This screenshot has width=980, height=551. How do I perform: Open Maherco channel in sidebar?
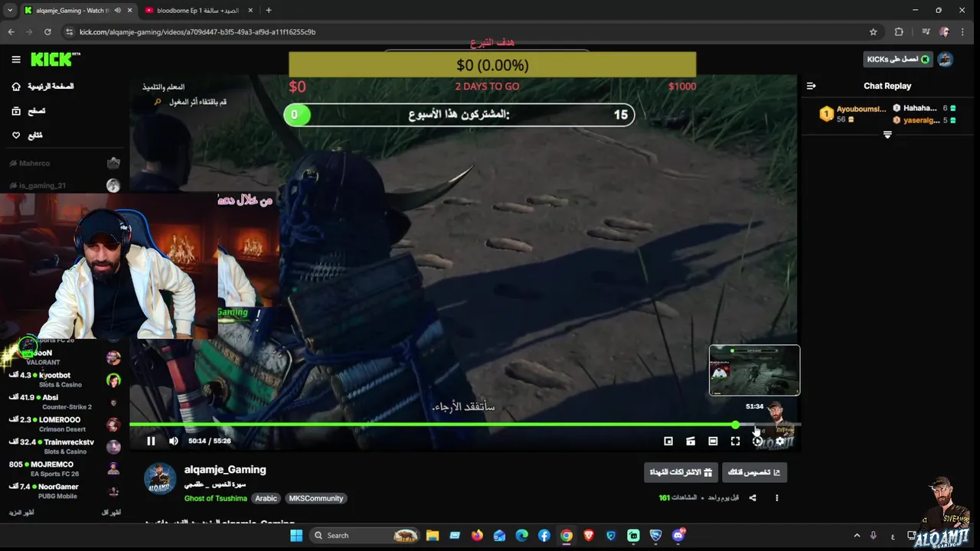point(64,163)
